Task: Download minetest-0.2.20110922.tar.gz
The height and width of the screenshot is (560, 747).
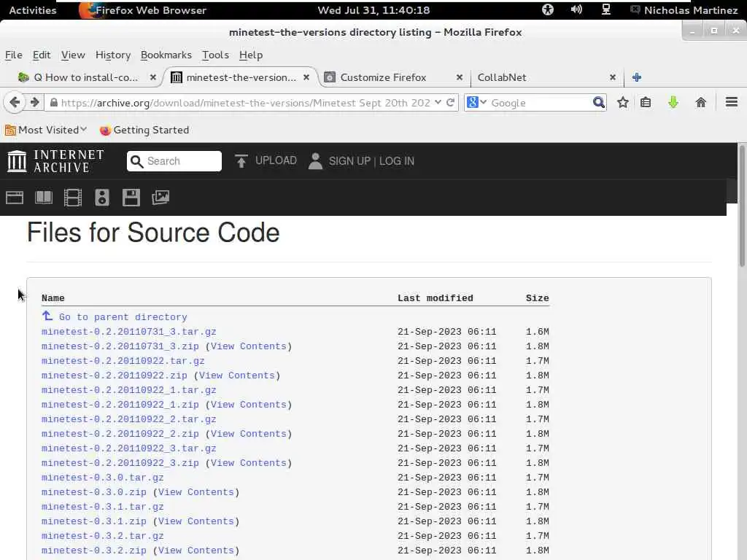Action: (x=123, y=360)
